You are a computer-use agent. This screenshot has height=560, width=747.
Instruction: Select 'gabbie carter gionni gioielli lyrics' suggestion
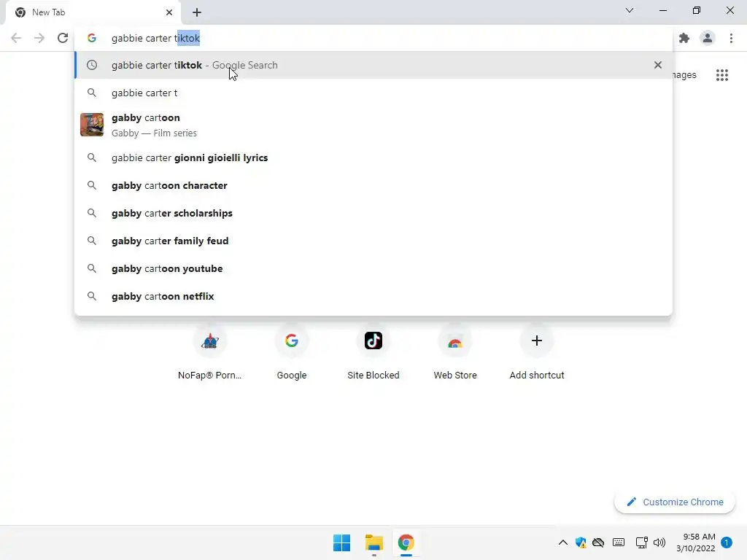(373, 157)
